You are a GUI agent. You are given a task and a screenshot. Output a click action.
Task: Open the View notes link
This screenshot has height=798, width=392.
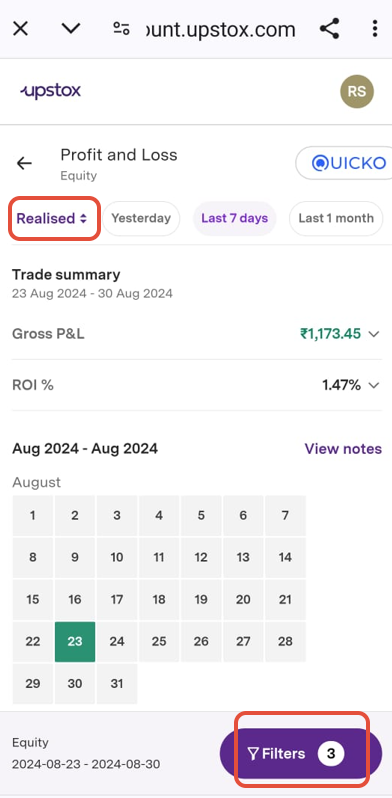[x=343, y=448]
